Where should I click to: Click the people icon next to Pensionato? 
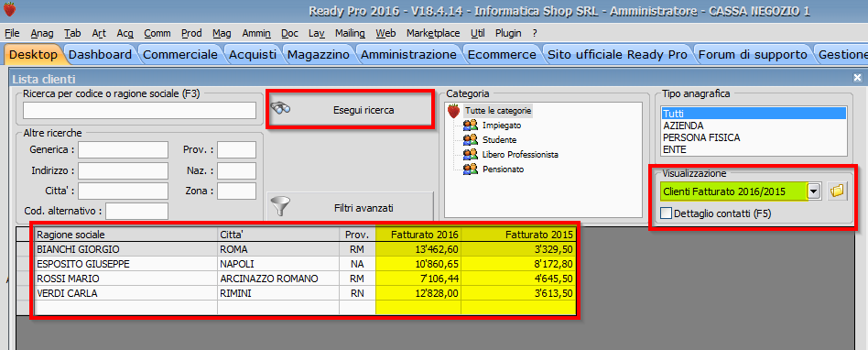pos(471,169)
